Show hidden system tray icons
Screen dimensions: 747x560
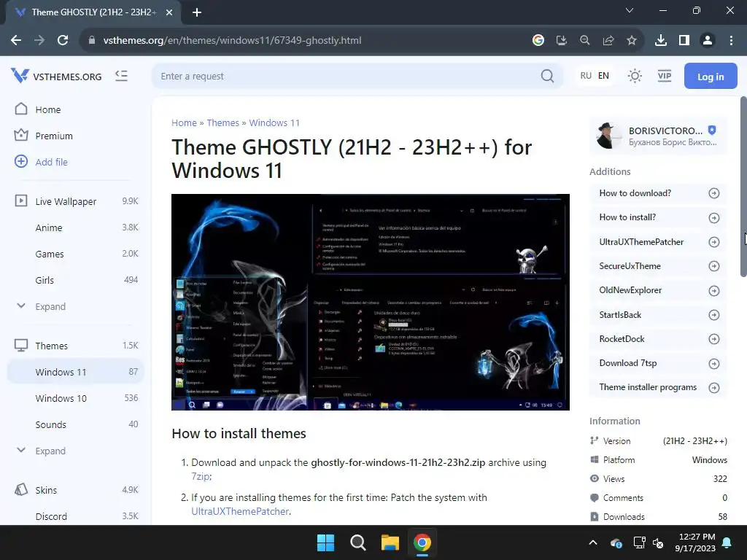pos(592,542)
